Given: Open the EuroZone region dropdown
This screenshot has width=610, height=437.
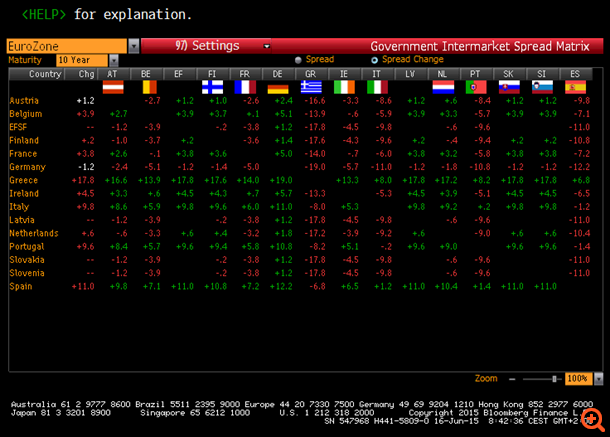Looking at the screenshot, I should point(134,46).
